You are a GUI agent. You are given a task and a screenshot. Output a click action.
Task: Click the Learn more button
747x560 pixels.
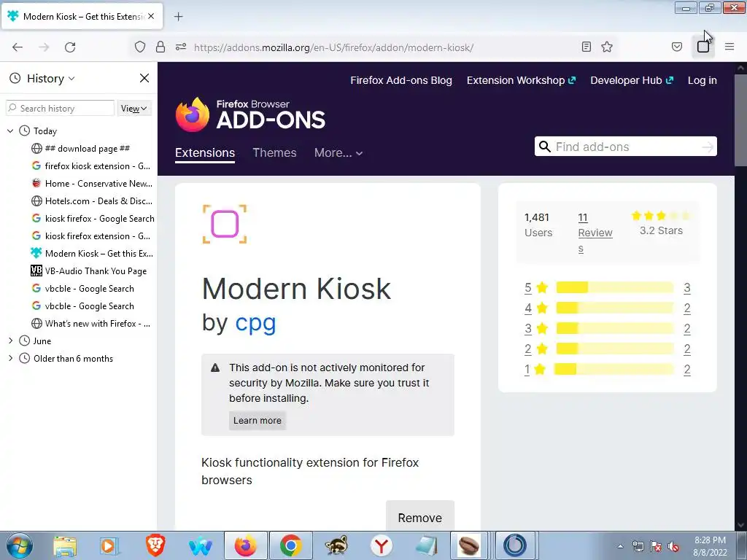click(x=258, y=421)
